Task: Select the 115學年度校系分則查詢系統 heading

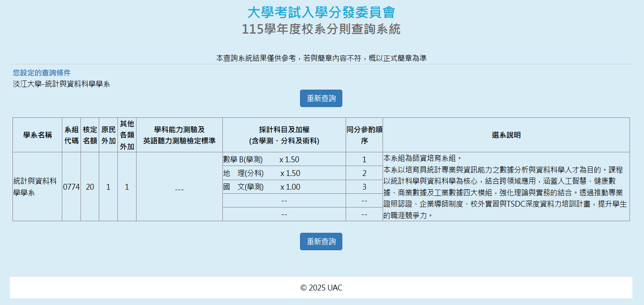Action: [321, 29]
